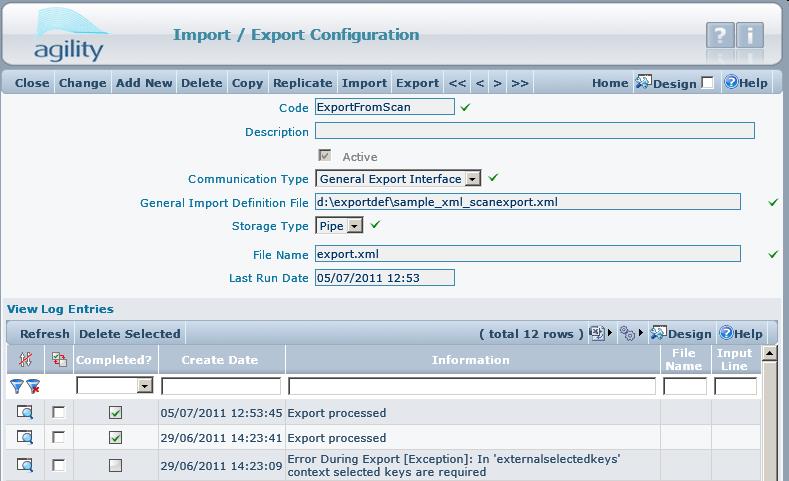Click Replicate in the toolbar
This screenshot has height=481, width=789.
302,83
